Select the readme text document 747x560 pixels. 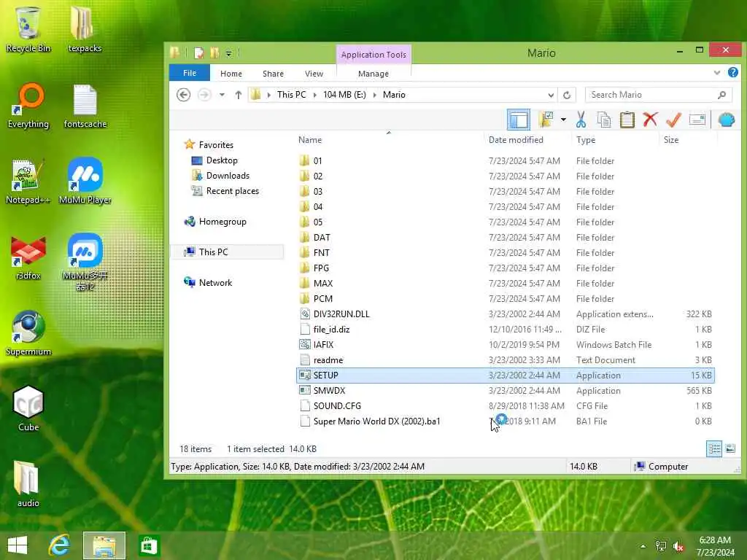(505, 360)
